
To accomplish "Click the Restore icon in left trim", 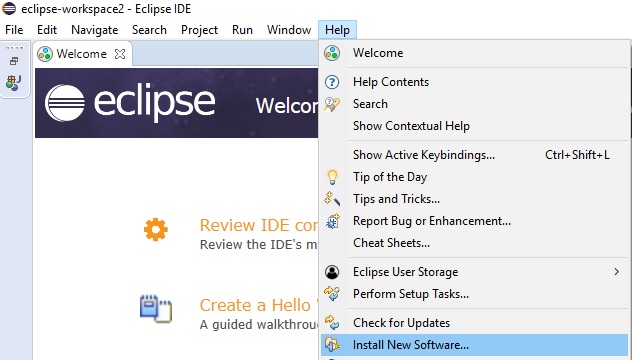I will pos(14,61).
